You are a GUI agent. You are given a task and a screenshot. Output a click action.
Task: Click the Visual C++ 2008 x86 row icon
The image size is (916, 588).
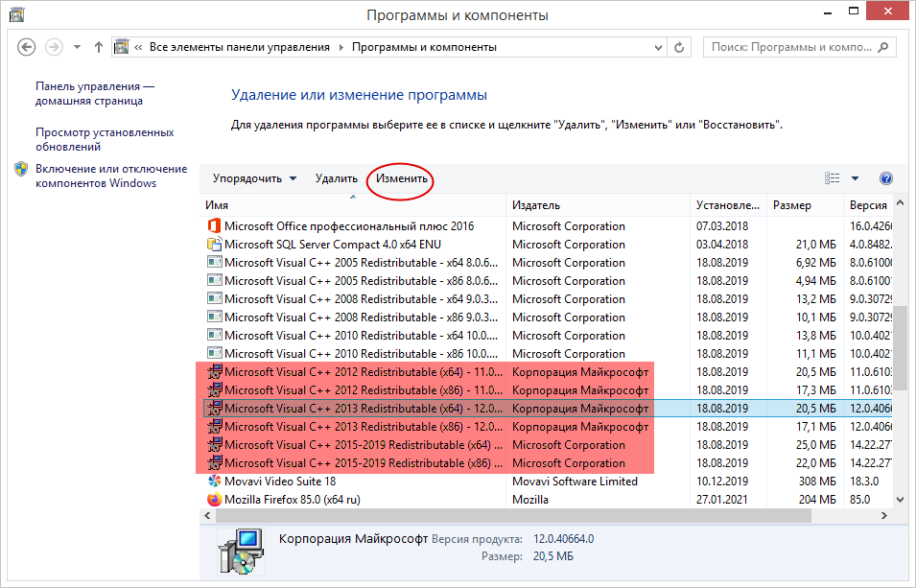215,317
